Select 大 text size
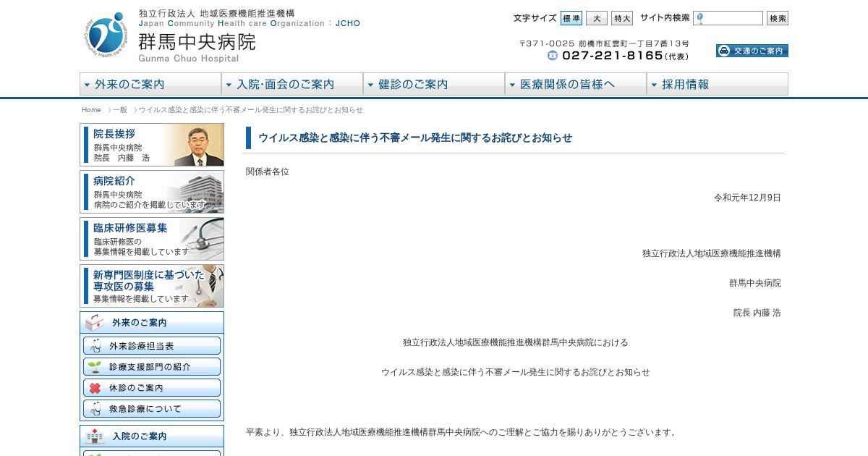 597,18
